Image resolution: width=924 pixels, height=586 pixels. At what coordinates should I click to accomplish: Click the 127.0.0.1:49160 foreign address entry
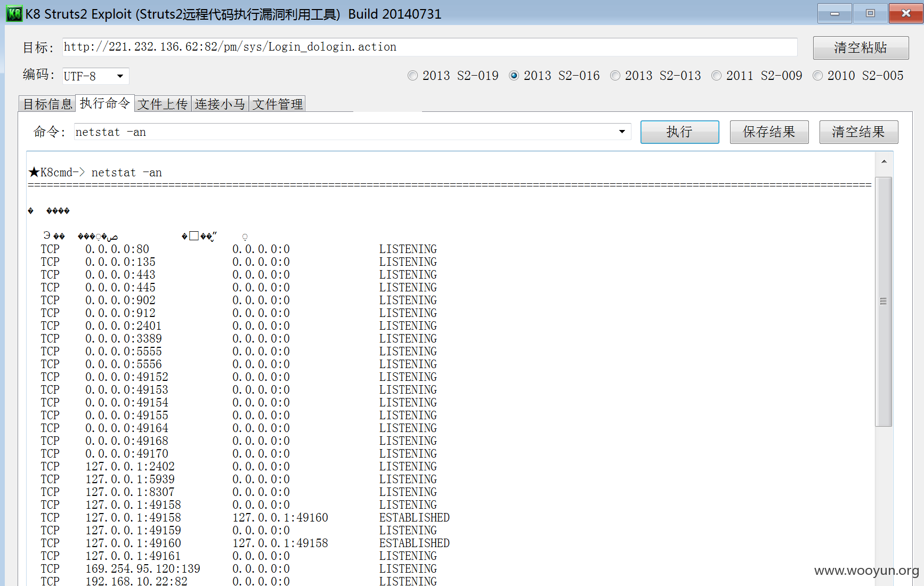pos(280,518)
